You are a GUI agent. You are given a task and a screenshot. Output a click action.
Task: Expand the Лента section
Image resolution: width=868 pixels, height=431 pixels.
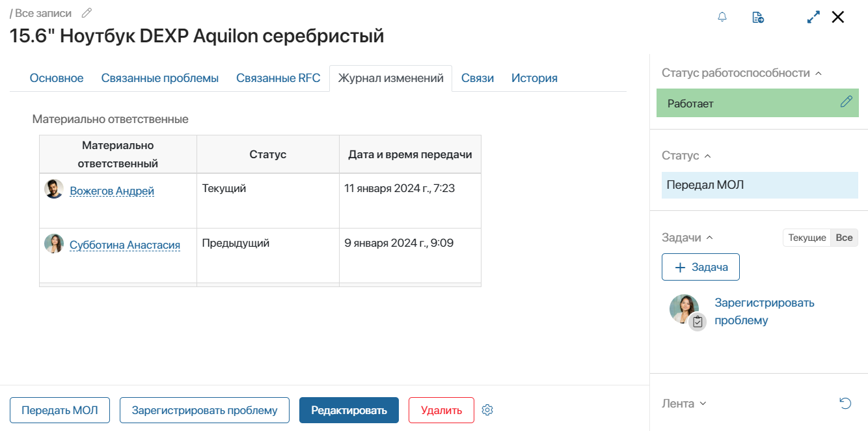click(703, 404)
